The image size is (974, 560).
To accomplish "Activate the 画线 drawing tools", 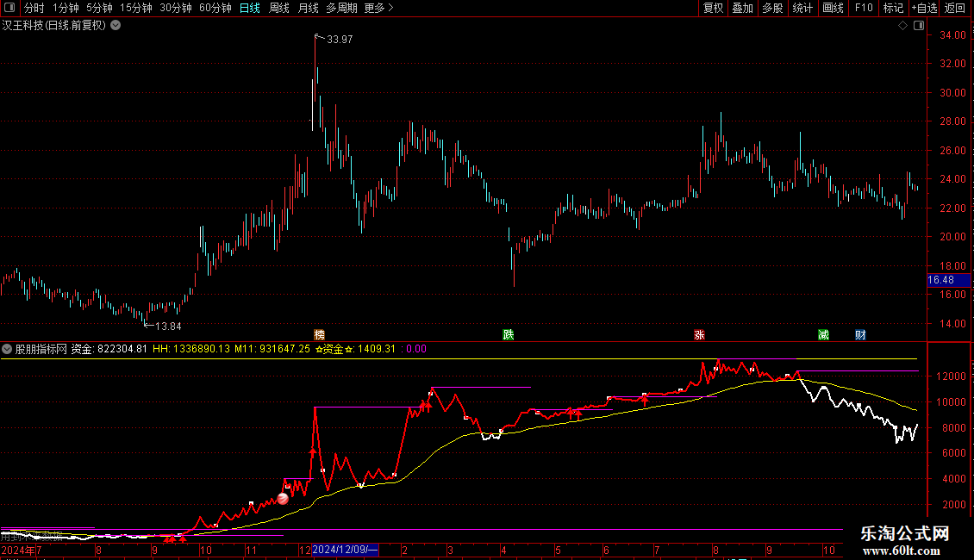I will point(833,8).
